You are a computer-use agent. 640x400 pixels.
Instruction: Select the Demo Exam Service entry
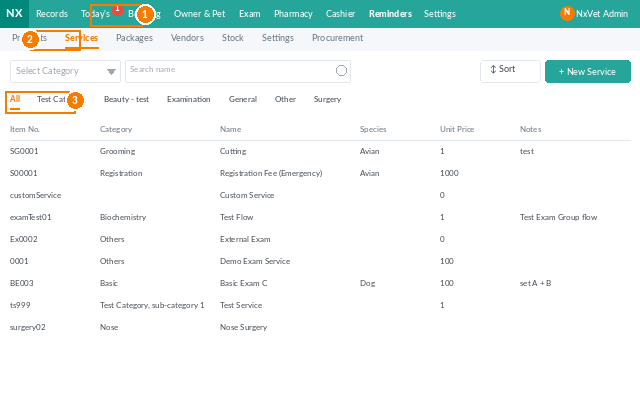[x=255, y=262]
